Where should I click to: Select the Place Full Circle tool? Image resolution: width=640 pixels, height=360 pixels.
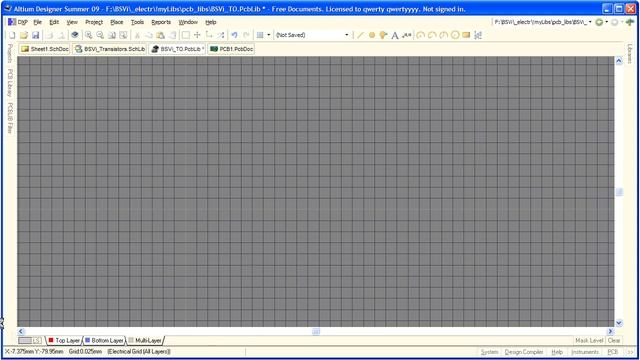click(455, 35)
